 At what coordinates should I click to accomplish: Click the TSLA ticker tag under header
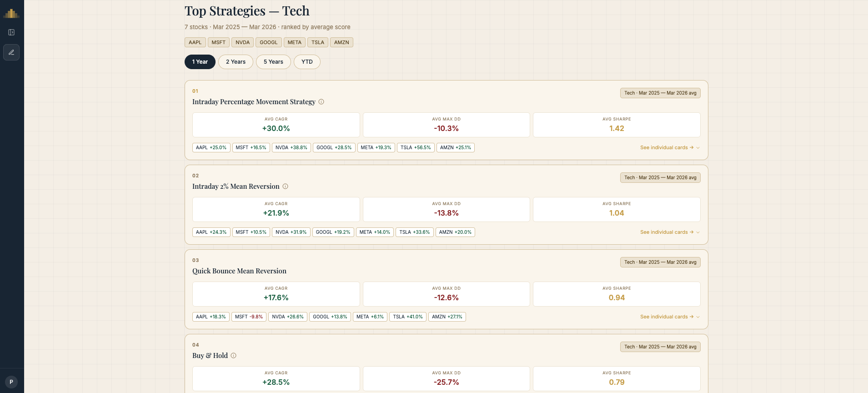point(318,42)
